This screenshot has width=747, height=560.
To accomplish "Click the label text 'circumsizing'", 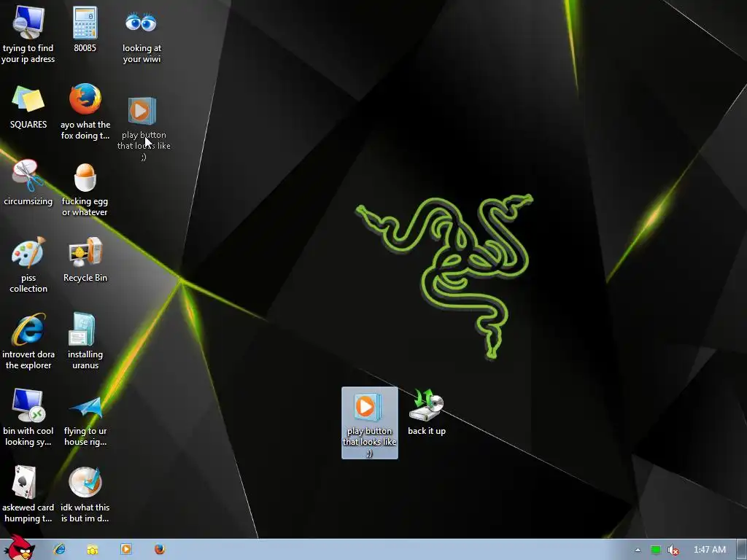I will coord(28,201).
